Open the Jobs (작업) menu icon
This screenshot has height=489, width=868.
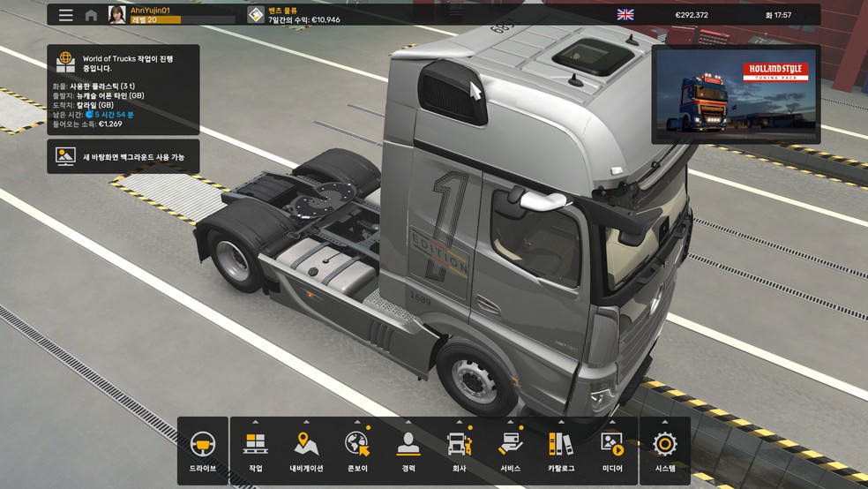pos(255,444)
